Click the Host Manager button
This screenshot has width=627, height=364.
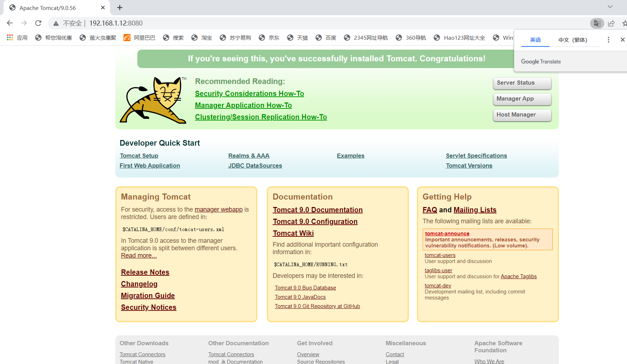pyautogui.click(x=522, y=115)
